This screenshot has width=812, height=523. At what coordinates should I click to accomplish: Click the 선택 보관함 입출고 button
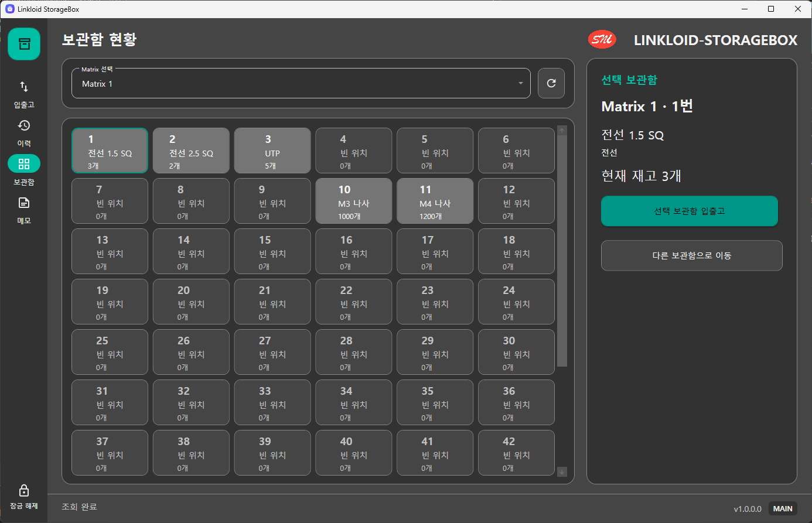click(x=690, y=211)
